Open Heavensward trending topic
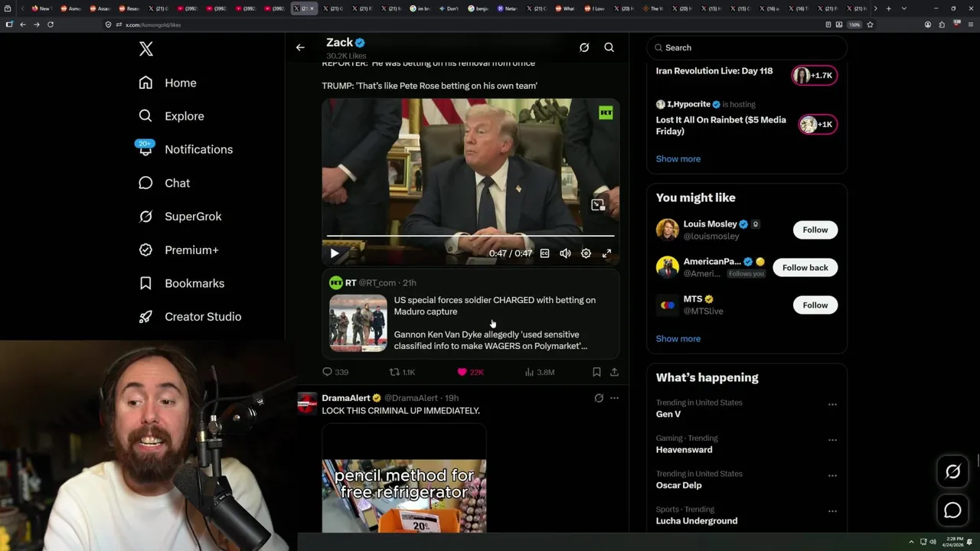The height and width of the screenshot is (551, 980). [684, 450]
